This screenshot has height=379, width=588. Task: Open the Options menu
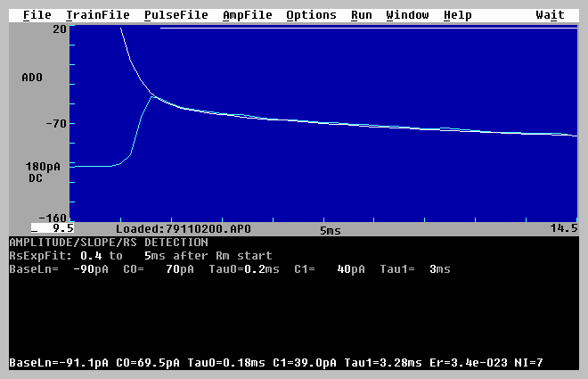(x=311, y=15)
